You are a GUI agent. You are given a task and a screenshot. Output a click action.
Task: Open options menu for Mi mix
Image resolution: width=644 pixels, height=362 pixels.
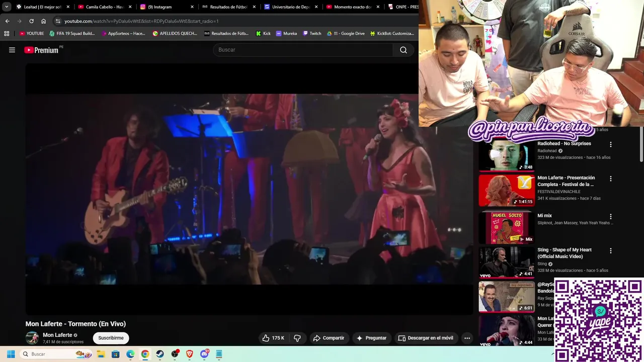(611, 217)
